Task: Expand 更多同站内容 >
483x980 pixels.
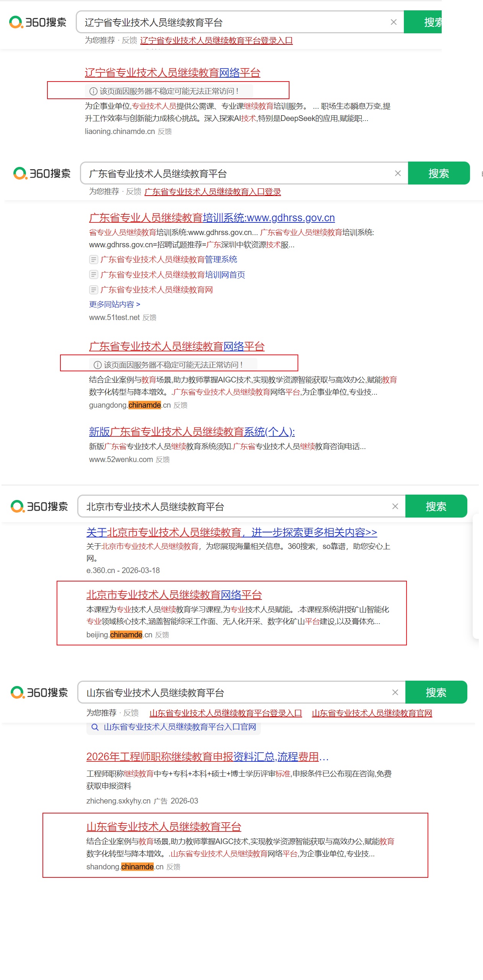Action: [x=115, y=304]
